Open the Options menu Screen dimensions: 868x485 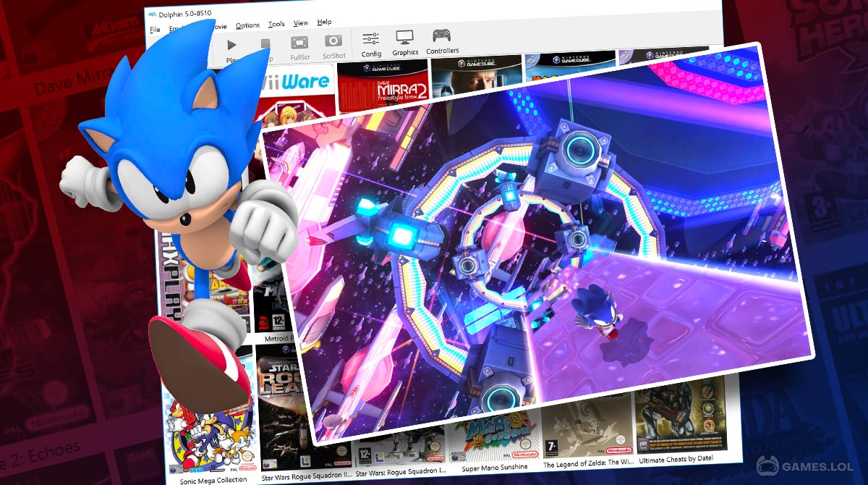pos(247,25)
